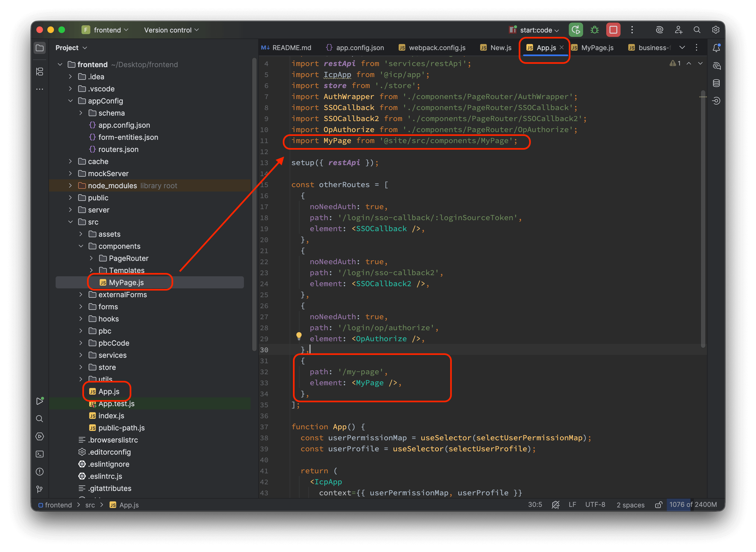Stop the running process
The width and height of the screenshot is (756, 552).
coord(614,30)
